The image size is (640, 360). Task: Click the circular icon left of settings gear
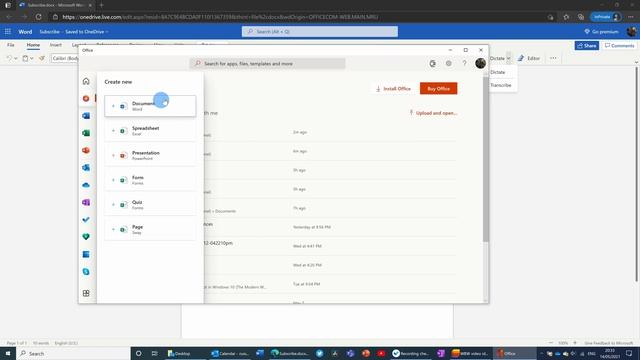click(x=433, y=63)
